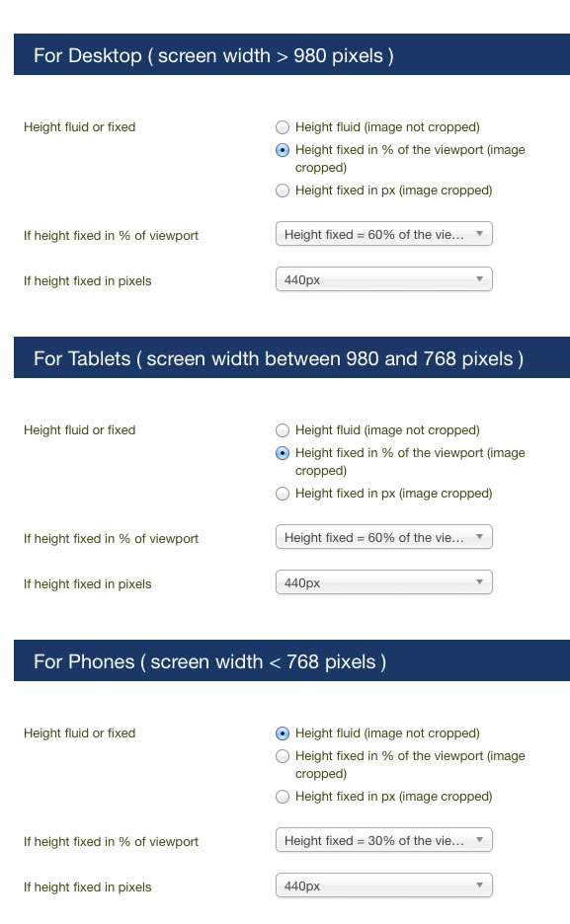Choose Height fixed in px for Tablets
This screenshot has width=570, height=924.
click(x=283, y=494)
